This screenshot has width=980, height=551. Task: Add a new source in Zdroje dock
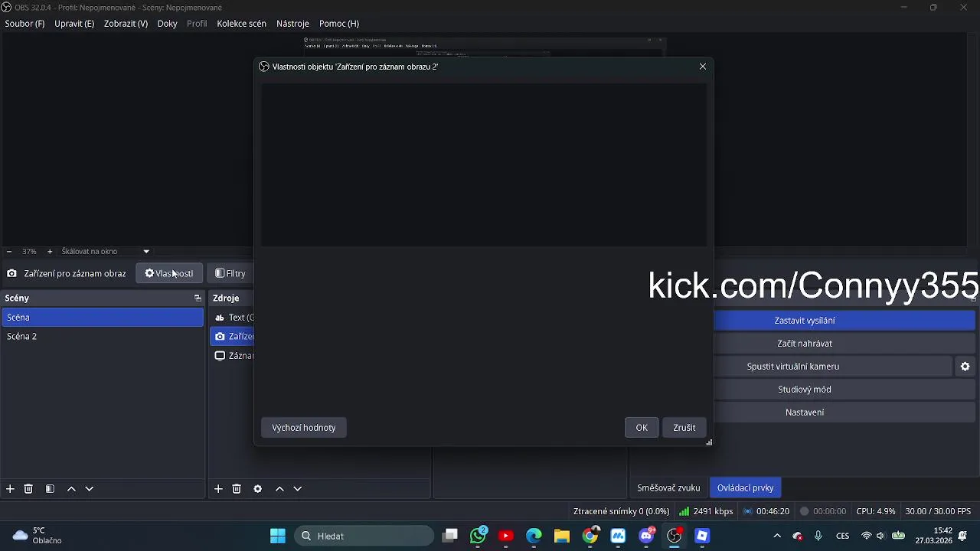click(218, 489)
